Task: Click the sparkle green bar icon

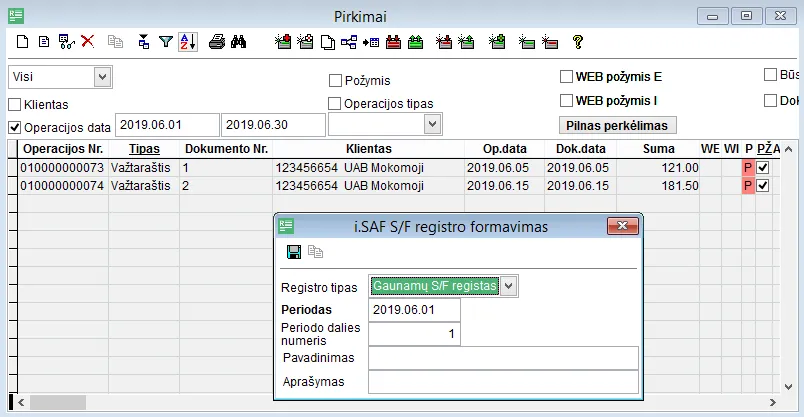Action: coord(527,42)
